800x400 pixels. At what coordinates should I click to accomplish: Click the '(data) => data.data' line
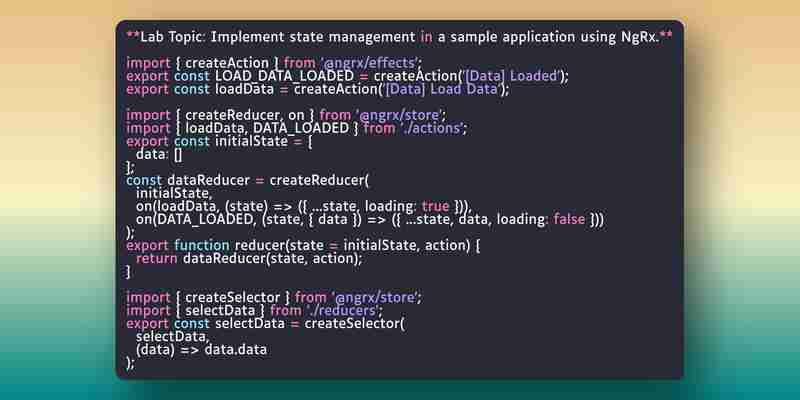tap(201, 350)
